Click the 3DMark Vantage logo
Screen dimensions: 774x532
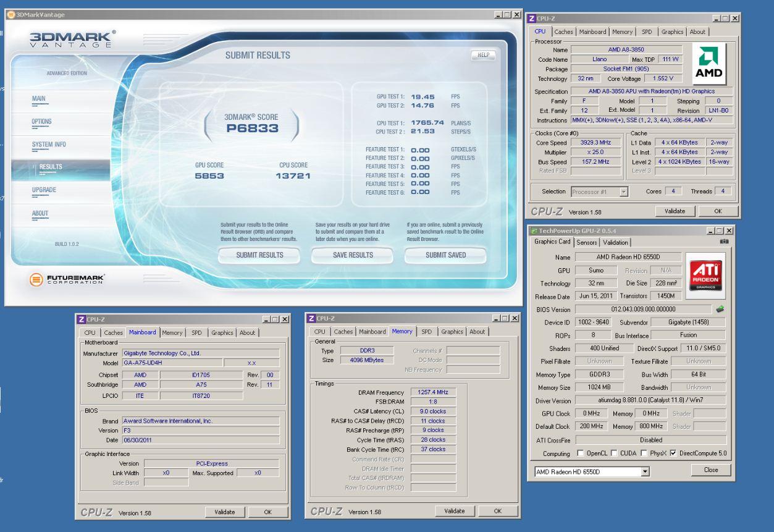pyautogui.click(x=73, y=39)
